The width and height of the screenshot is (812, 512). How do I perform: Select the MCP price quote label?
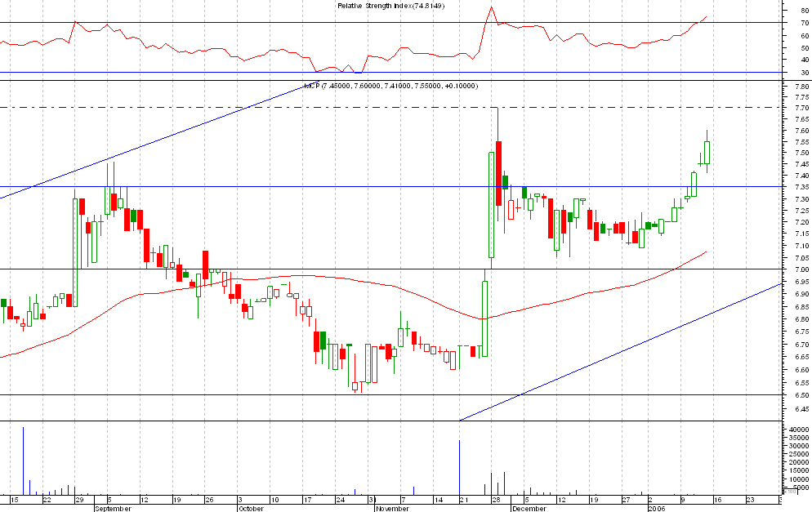(390, 86)
